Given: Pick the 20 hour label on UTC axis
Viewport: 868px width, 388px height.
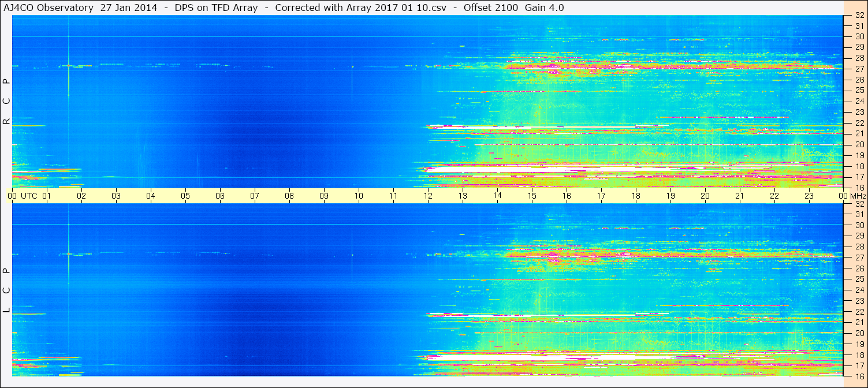Looking at the screenshot, I should 705,196.
